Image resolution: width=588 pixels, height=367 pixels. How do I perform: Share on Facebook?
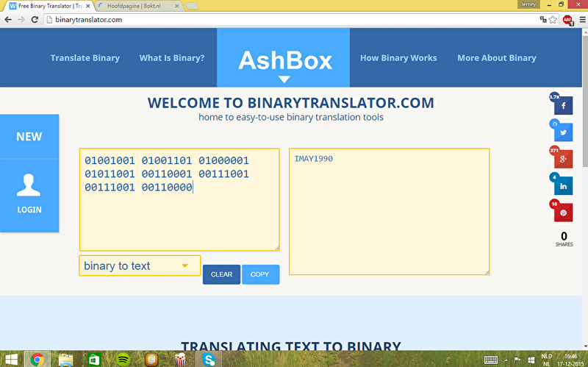pos(563,105)
